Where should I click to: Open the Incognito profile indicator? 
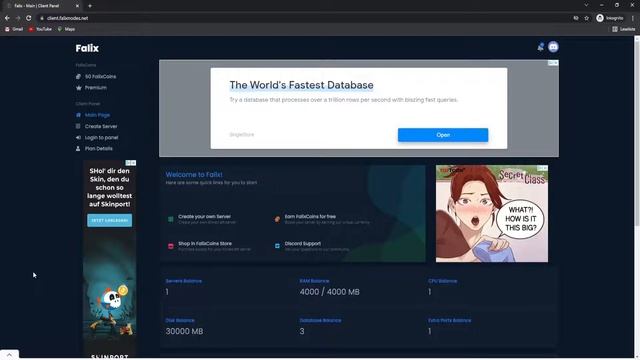(609, 18)
